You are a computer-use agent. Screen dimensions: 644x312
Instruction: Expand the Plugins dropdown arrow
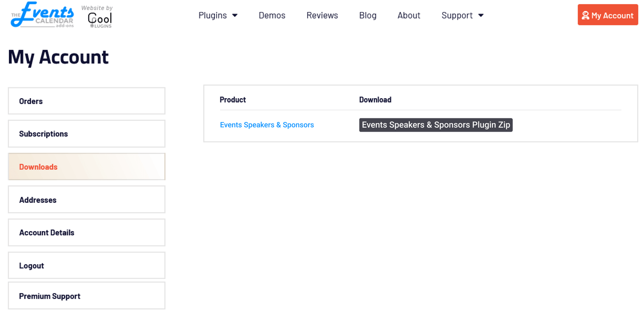coord(235,15)
